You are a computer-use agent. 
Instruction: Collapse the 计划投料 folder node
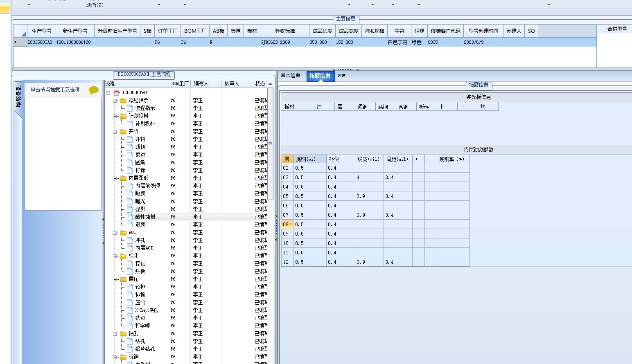[x=115, y=116]
